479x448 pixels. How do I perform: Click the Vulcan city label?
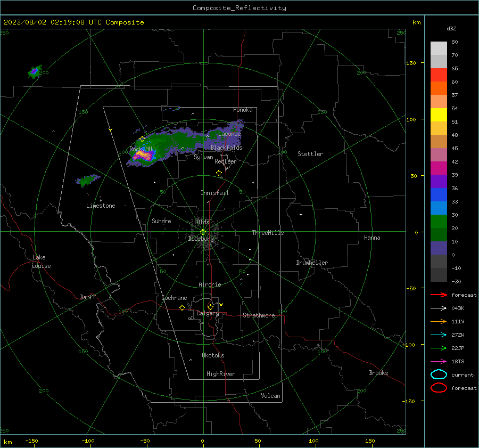270,396
